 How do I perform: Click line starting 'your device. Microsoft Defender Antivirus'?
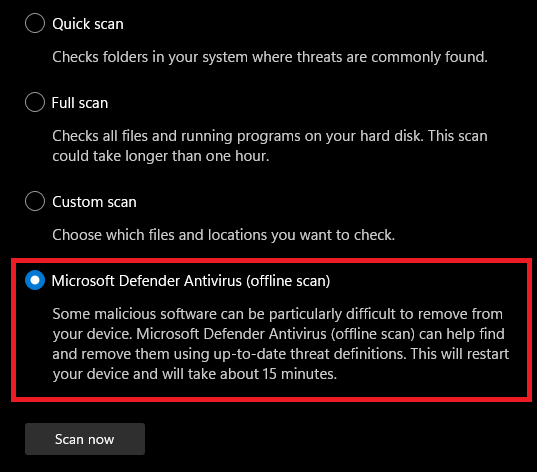click(x=278, y=334)
